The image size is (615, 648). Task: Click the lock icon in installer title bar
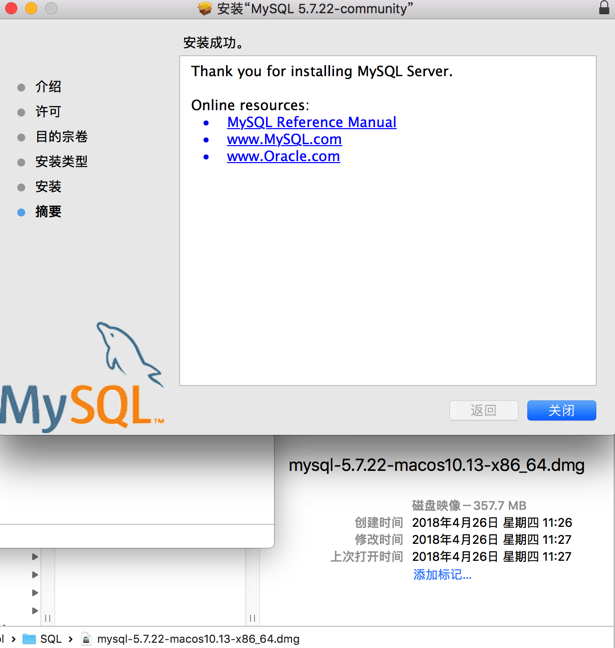point(604,8)
